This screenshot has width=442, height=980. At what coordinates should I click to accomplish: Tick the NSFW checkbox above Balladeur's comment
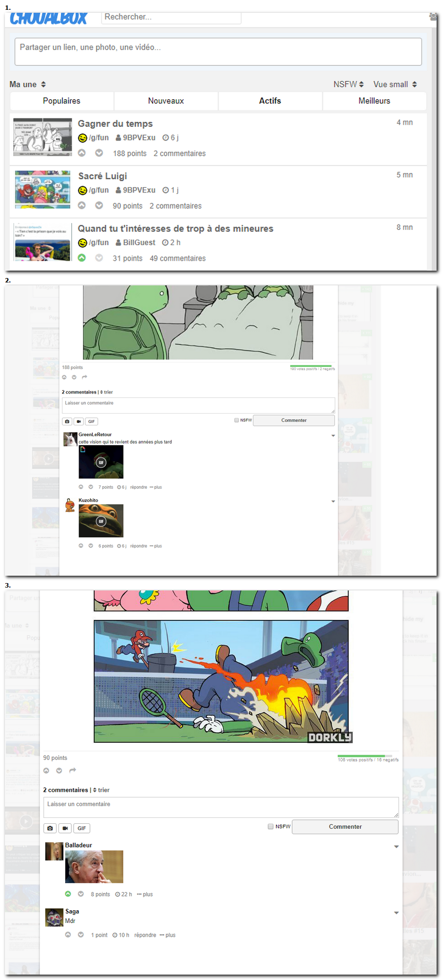[271, 827]
